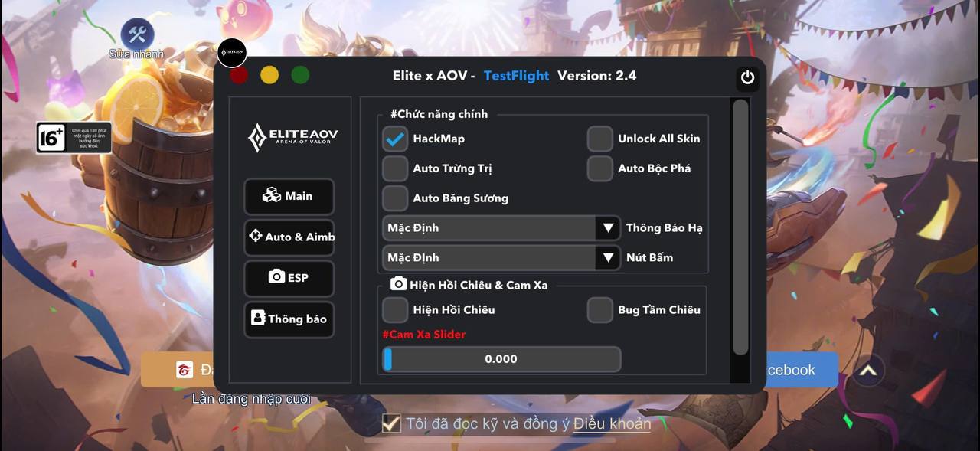Click the green circle window button
The height and width of the screenshot is (451, 980).
coord(300,75)
